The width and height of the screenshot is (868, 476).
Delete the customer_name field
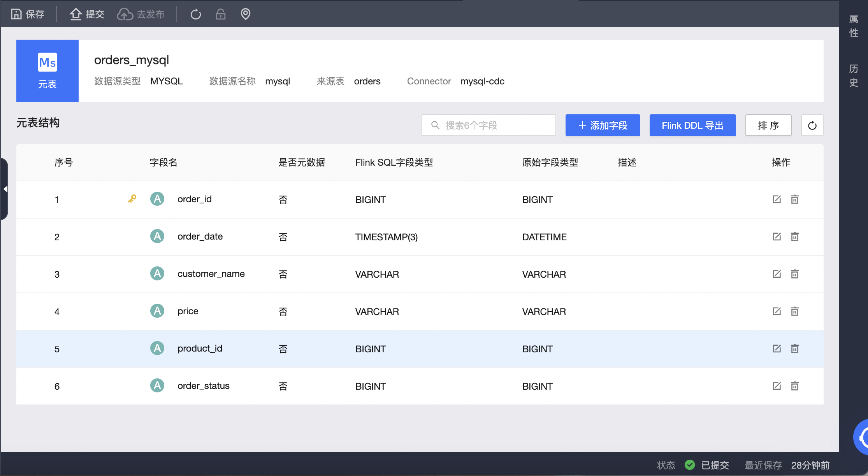pyautogui.click(x=795, y=274)
